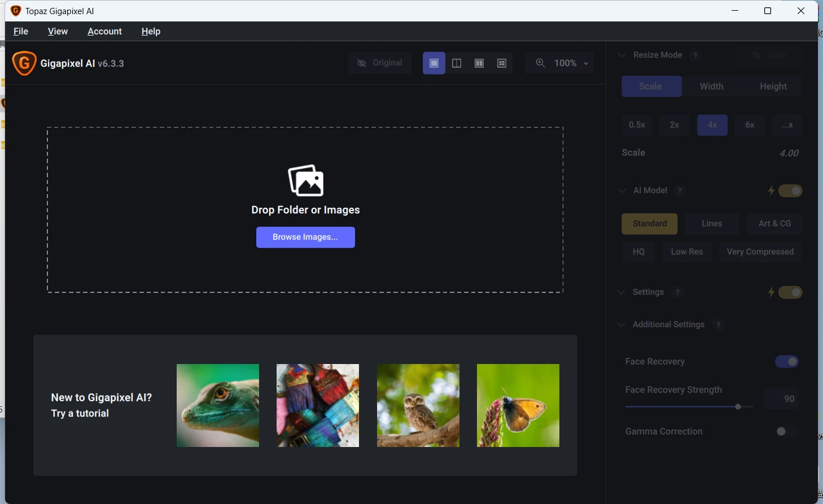Select the Very Compressed AI model
This screenshot has width=823, height=504.
pyautogui.click(x=760, y=252)
